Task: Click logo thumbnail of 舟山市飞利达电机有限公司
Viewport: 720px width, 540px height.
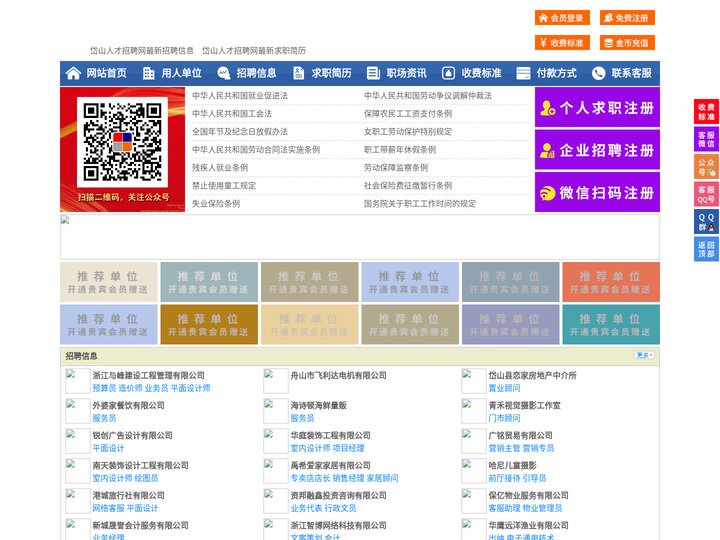Action: coord(276,381)
